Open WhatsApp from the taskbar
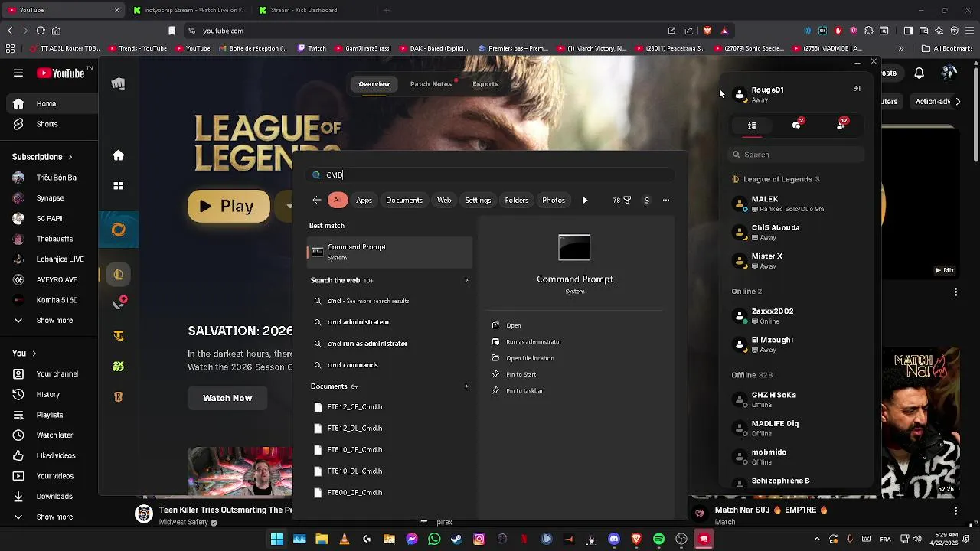The width and height of the screenshot is (980, 551). point(434,539)
